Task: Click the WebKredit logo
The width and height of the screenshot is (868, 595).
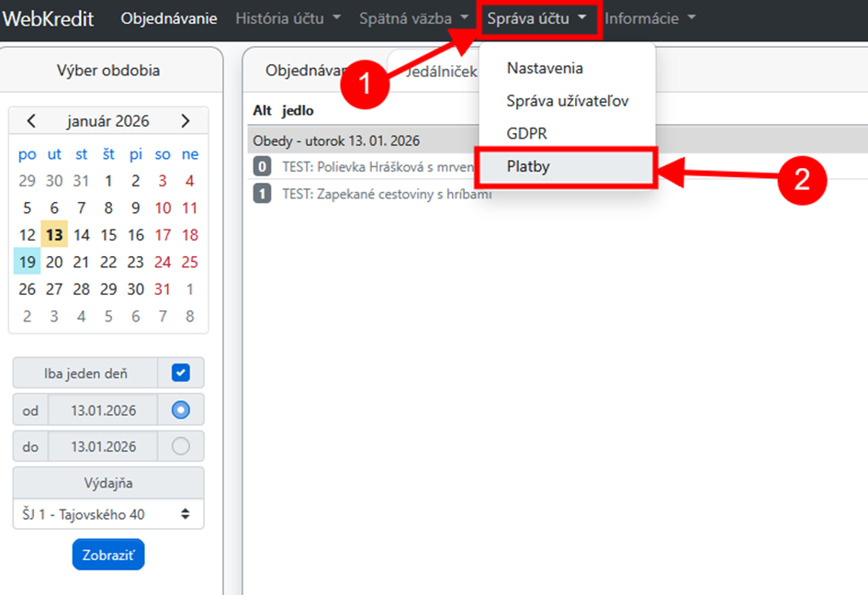Action: [x=49, y=18]
